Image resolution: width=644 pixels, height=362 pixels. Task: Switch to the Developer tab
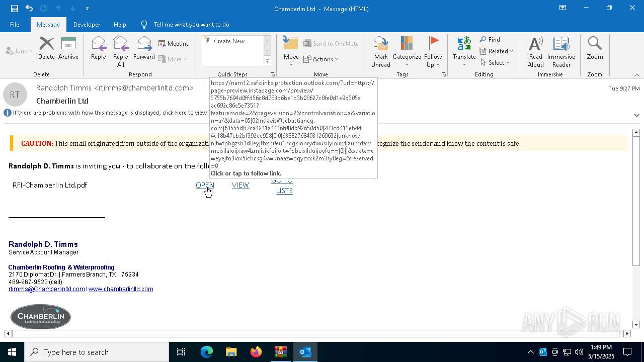87,24
